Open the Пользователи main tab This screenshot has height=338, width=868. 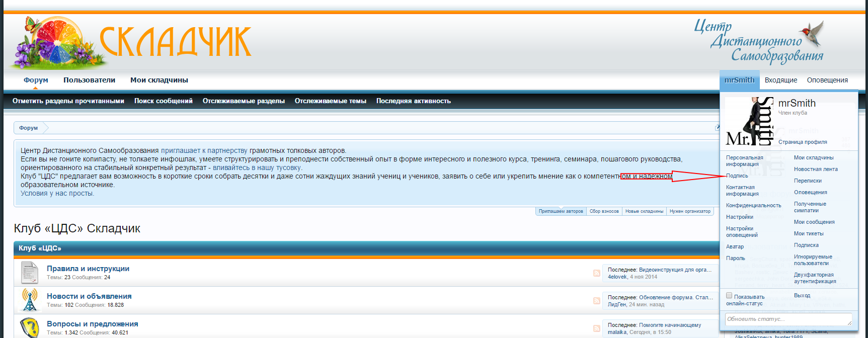(x=89, y=80)
